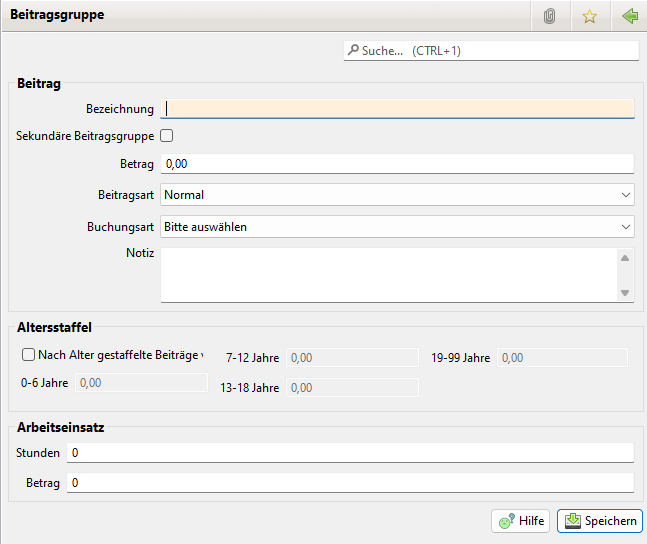This screenshot has width=647, height=544.
Task: Click the Arbeitseinsatz Betrag field
Action: (x=350, y=483)
